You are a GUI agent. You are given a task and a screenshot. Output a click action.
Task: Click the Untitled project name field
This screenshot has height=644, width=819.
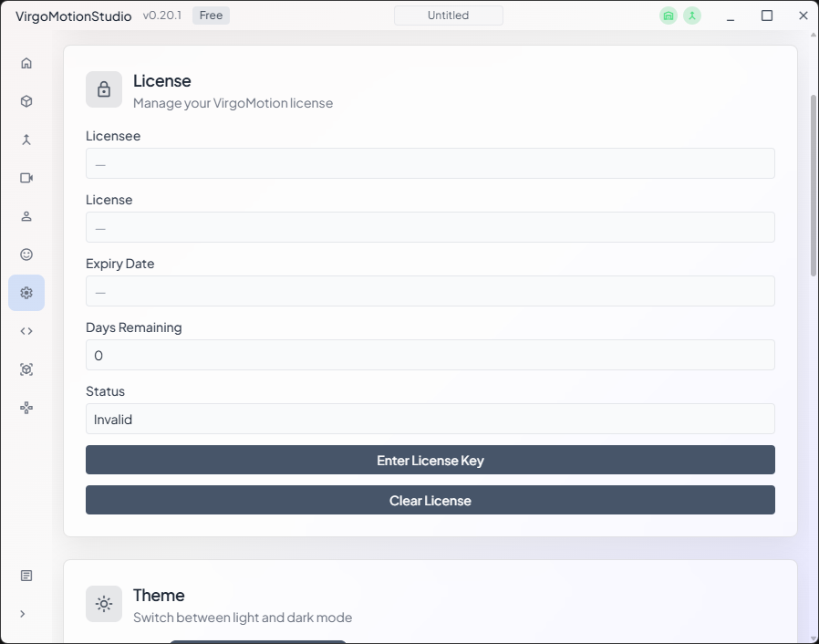[449, 16]
